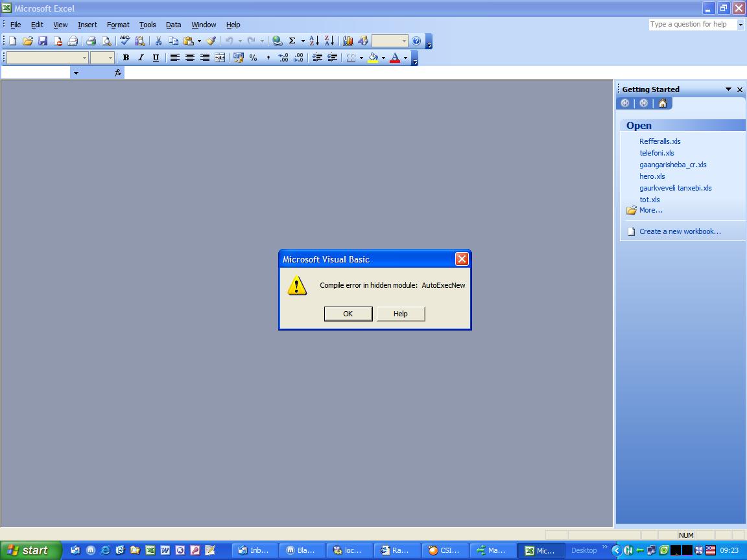Open the File menu

tap(16, 25)
